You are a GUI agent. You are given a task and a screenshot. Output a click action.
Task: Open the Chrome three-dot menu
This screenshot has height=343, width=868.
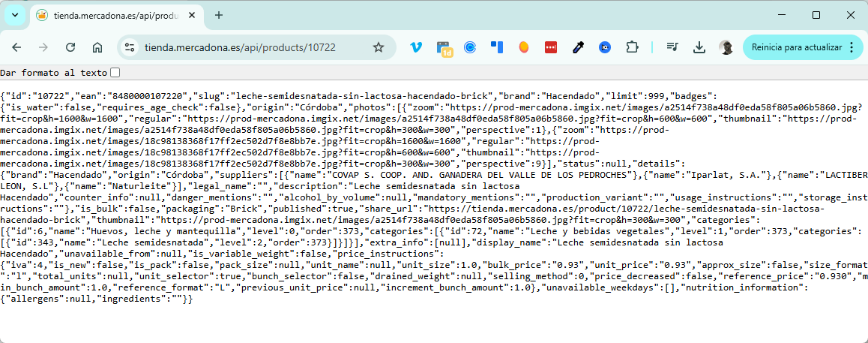[x=852, y=47]
